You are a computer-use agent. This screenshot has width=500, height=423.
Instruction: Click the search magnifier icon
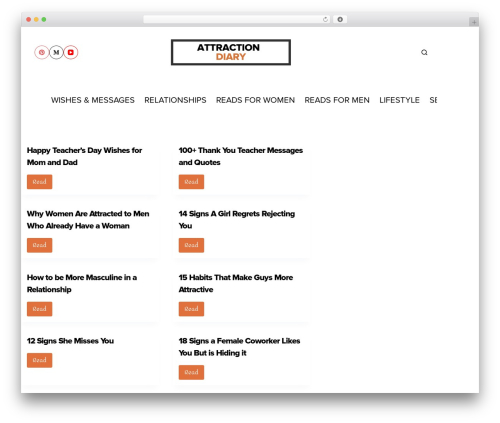[424, 52]
